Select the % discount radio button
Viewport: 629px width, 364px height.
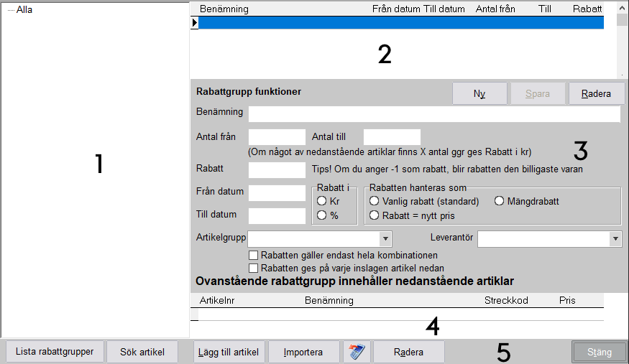[322, 215]
